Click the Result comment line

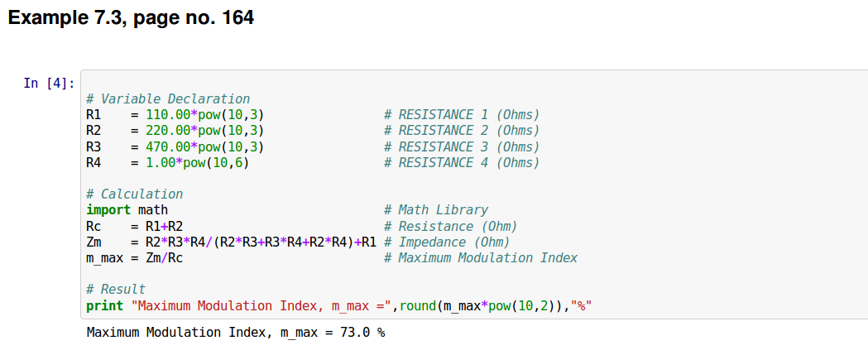tap(116, 290)
